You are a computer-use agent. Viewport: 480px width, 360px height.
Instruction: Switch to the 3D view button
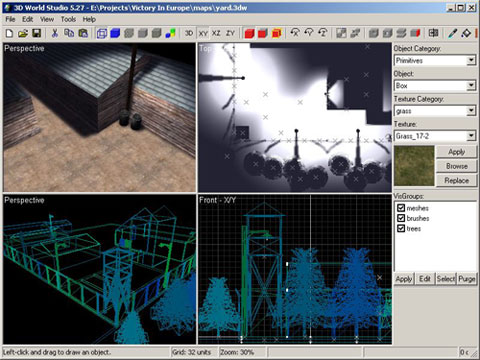(x=189, y=33)
